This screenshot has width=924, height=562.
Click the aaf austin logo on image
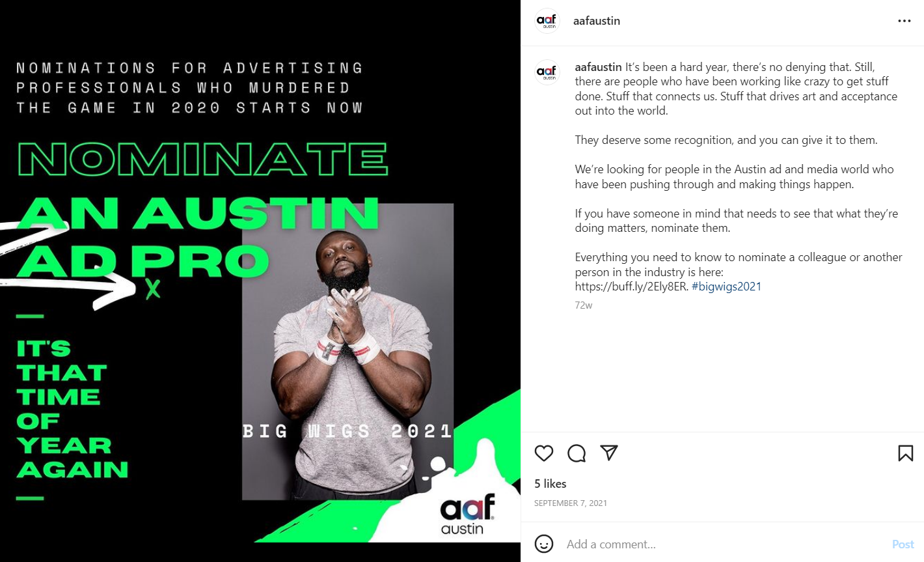(x=467, y=514)
